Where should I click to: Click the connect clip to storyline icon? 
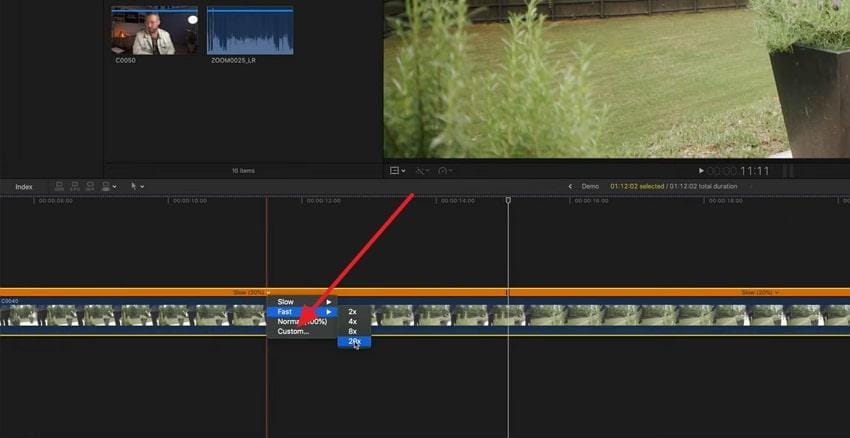[59, 186]
